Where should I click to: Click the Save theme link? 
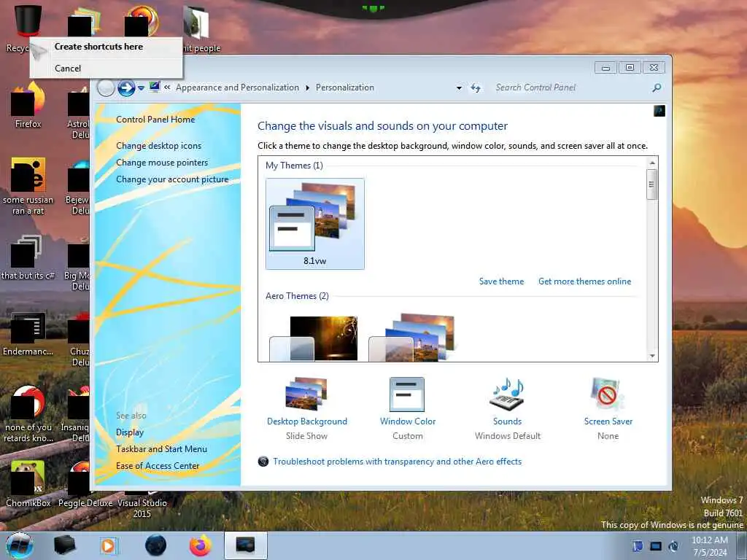(501, 281)
